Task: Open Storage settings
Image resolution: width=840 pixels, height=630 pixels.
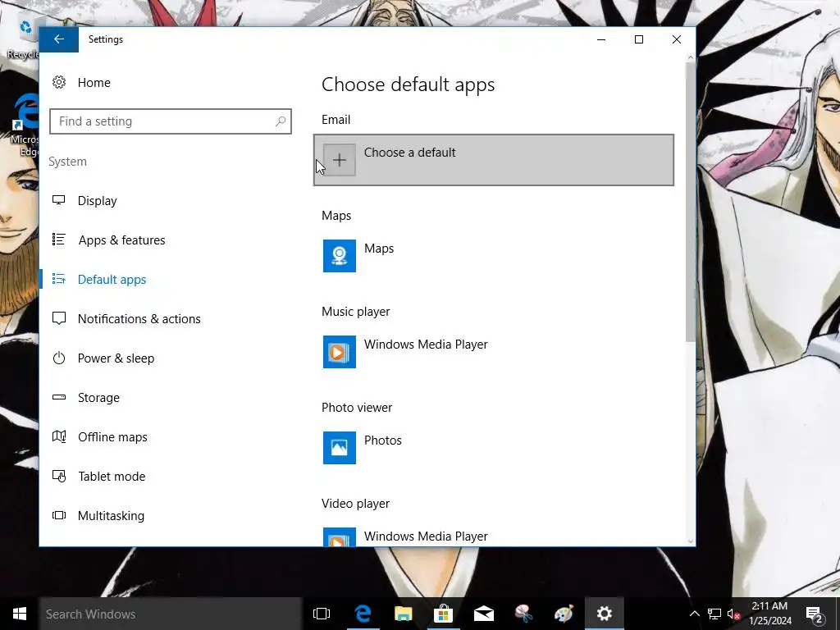Action: click(x=98, y=398)
